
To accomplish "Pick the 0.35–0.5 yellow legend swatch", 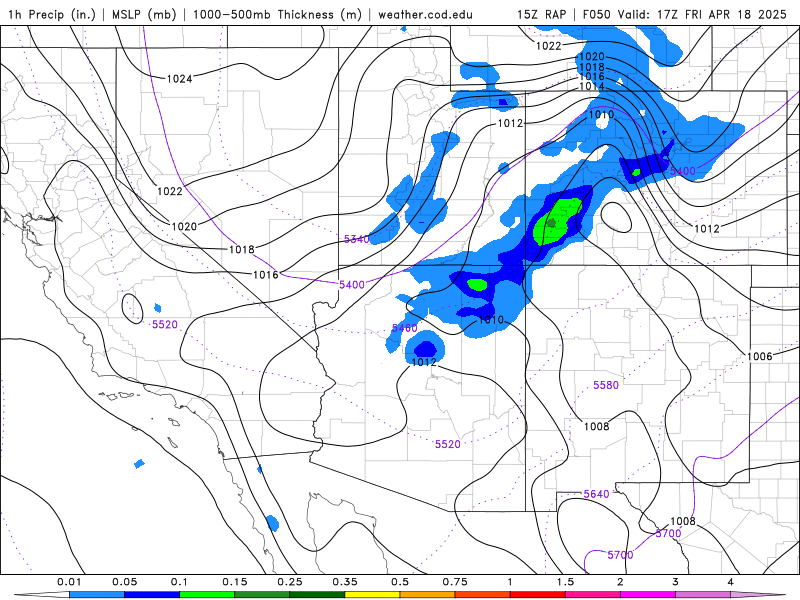I will coord(372,595).
